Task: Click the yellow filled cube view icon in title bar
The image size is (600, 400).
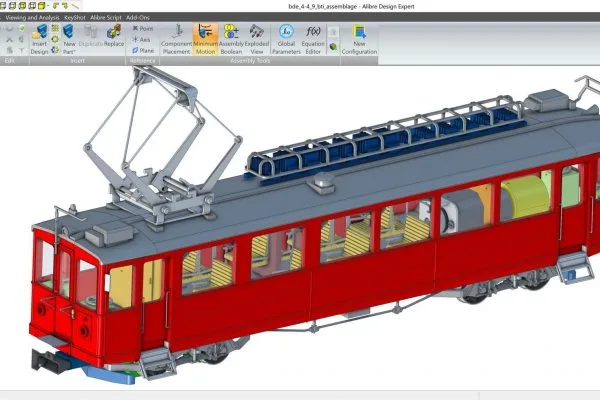Action: pyautogui.click(x=42, y=5)
